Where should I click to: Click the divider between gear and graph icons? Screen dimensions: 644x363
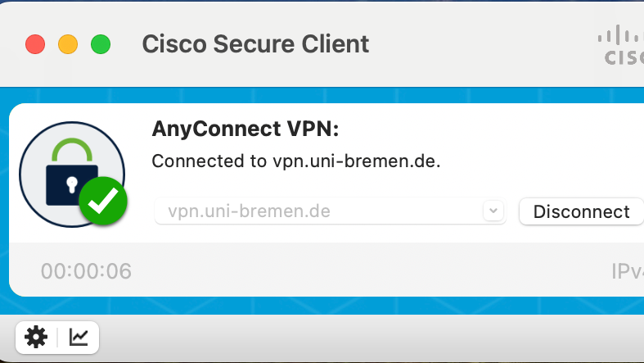click(57, 337)
